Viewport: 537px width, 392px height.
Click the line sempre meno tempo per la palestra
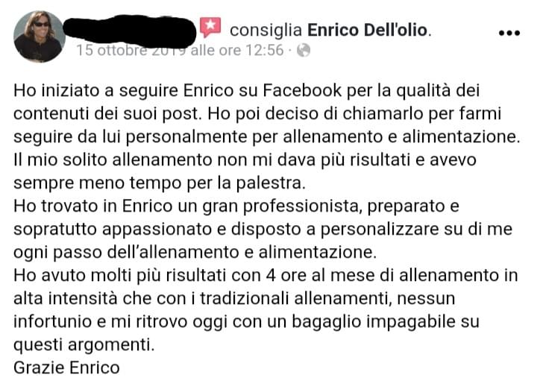(160, 183)
